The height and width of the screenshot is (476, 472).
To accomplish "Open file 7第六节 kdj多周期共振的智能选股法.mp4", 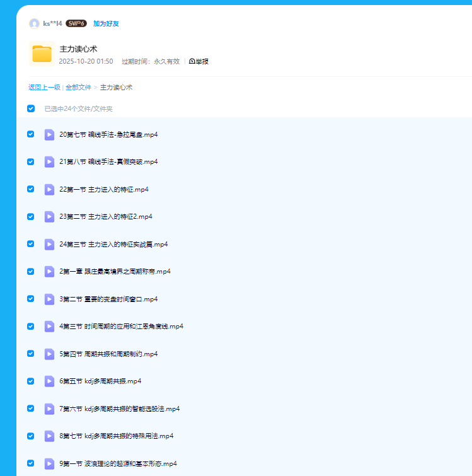I will [119, 409].
